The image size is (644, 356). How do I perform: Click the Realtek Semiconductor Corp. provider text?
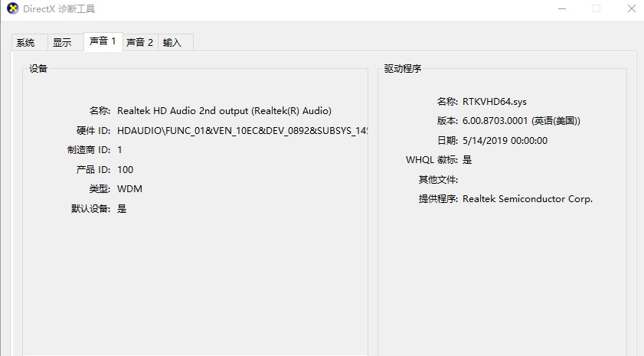[528, 199]
